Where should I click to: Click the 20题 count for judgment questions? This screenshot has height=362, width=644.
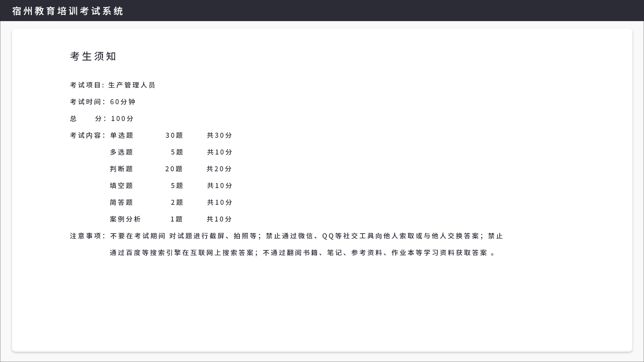coord(174,169)
